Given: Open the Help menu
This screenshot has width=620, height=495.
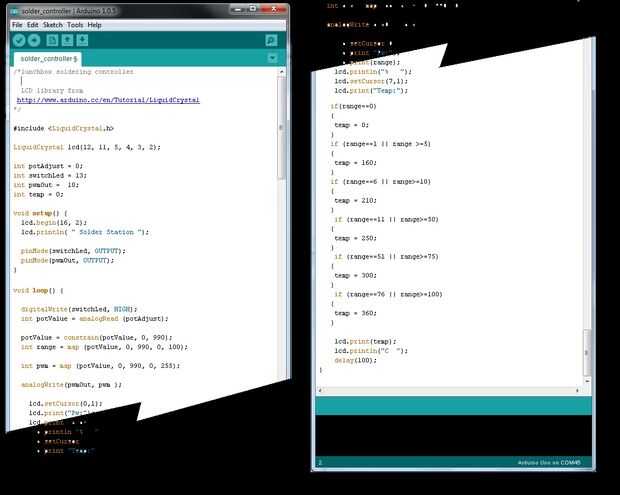Looking at the screenshot, I should [95, 25].
